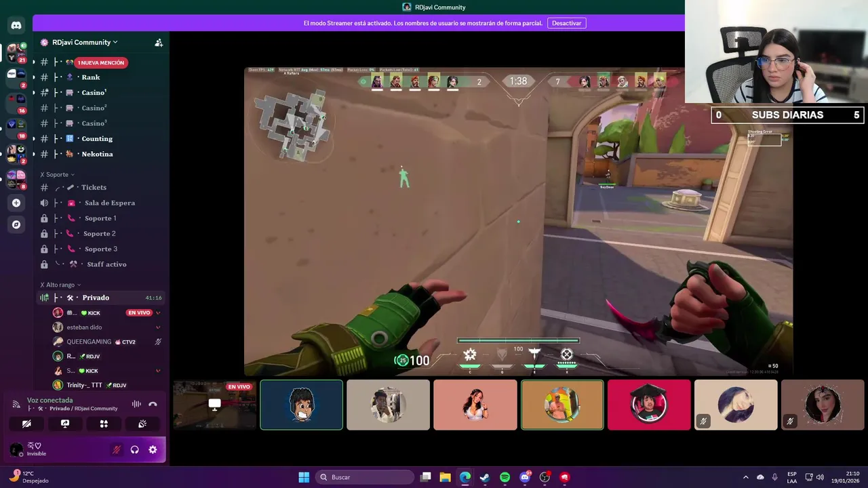
Task: Click the invite people icon beside server name
Action: click(x=159, y=42)
